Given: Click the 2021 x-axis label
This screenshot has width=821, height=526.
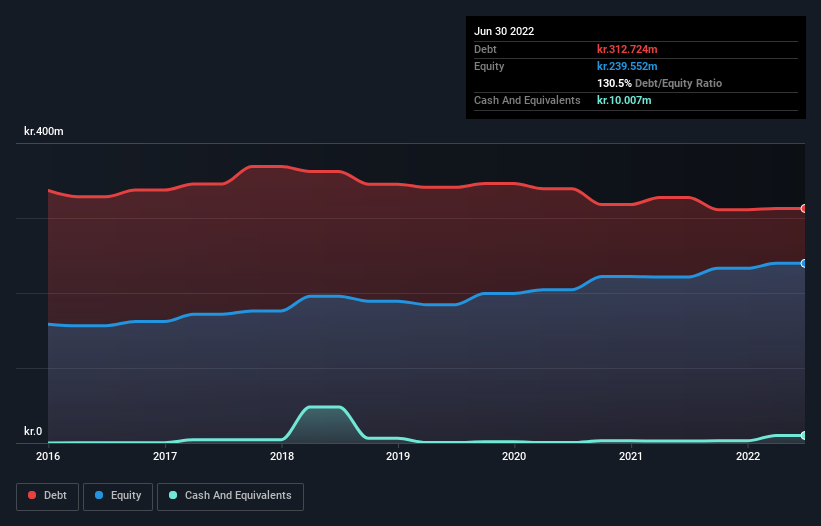Looking at the screenshot, I should tap(631, 456).
